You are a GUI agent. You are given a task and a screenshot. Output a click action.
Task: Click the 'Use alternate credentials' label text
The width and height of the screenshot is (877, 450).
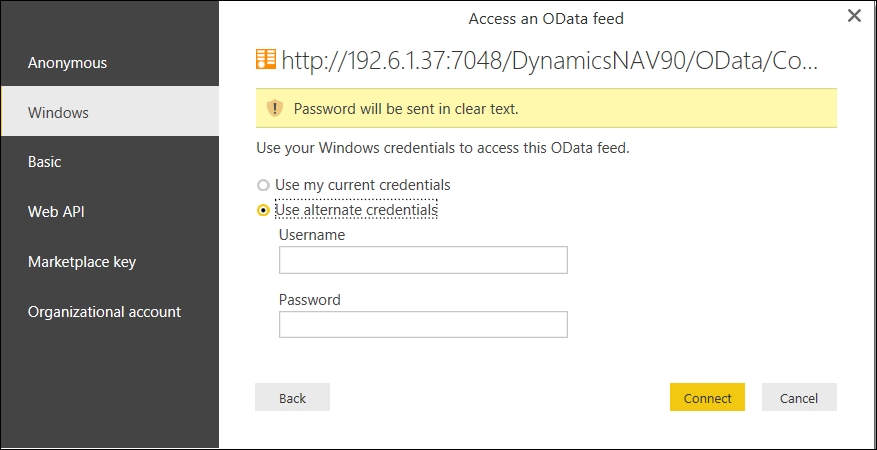coord(356,210)
